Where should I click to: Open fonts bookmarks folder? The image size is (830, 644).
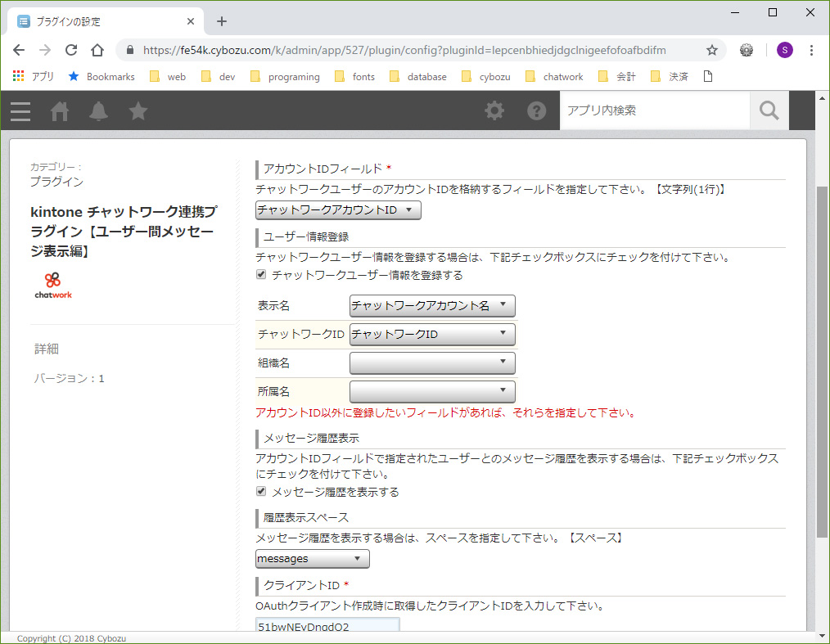point(354,76)
